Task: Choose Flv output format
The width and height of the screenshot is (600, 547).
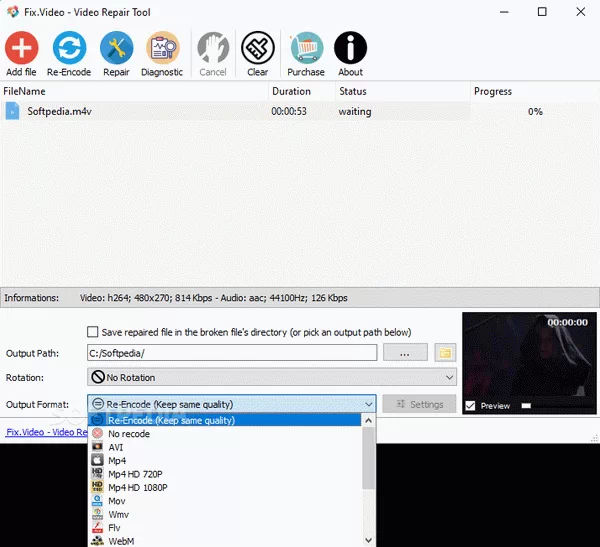Action: coord(225,527)
